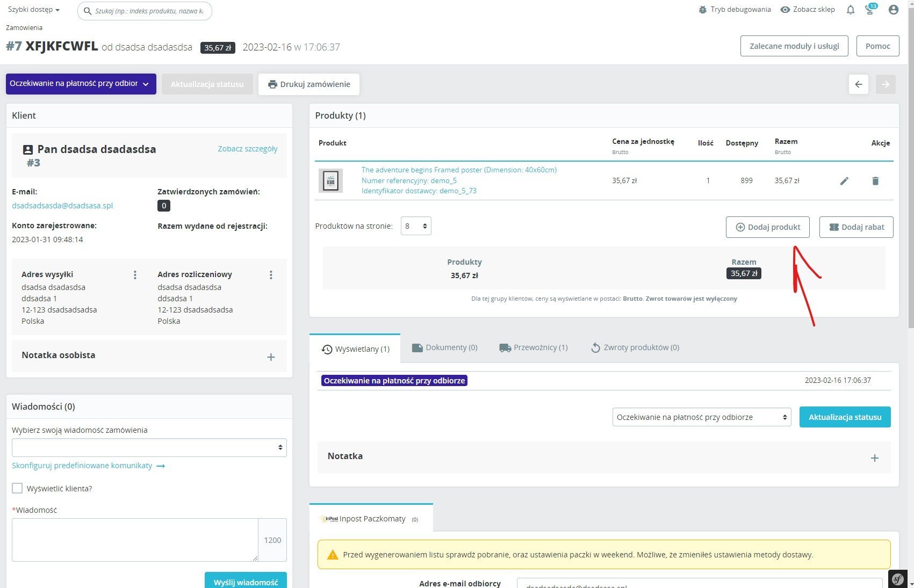
Task: Click the Dostępny value 899
Action: [x=746, y=180]
